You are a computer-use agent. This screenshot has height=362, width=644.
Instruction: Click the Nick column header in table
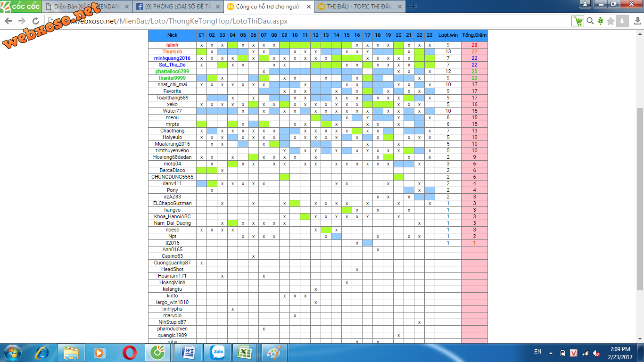coord(172,35)
